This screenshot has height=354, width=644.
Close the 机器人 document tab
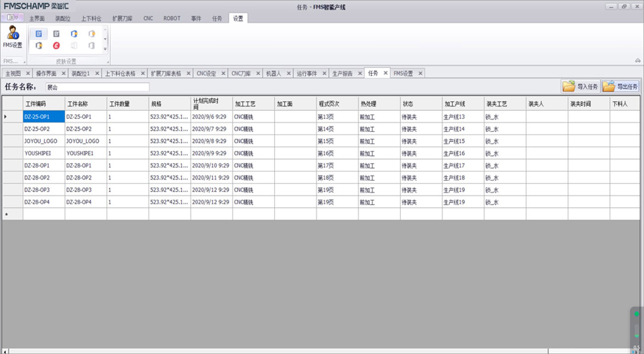coord(289,73)
